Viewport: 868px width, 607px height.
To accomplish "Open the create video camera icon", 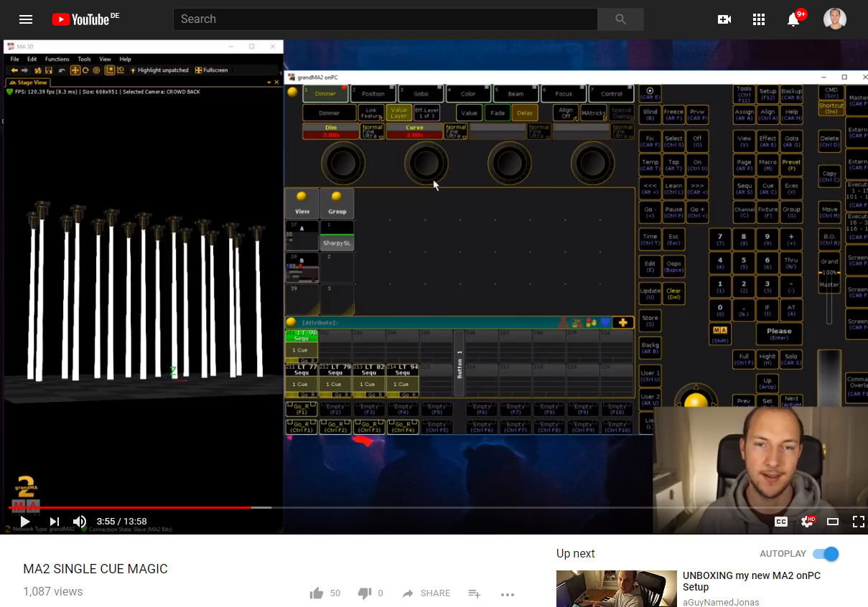I will coord(724,19).
